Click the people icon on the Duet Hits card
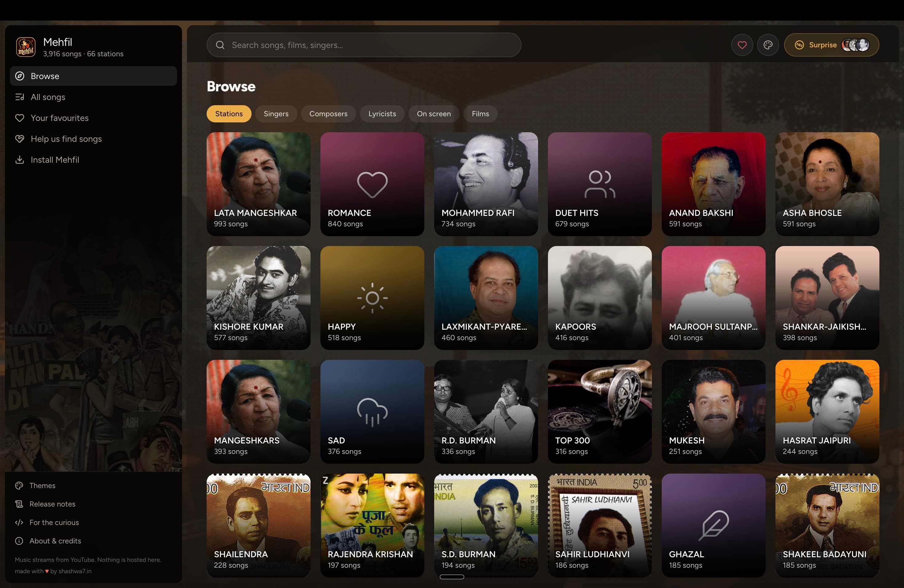Screen dimensions: 904x588 pyautogui.click(x=600, y=184)
